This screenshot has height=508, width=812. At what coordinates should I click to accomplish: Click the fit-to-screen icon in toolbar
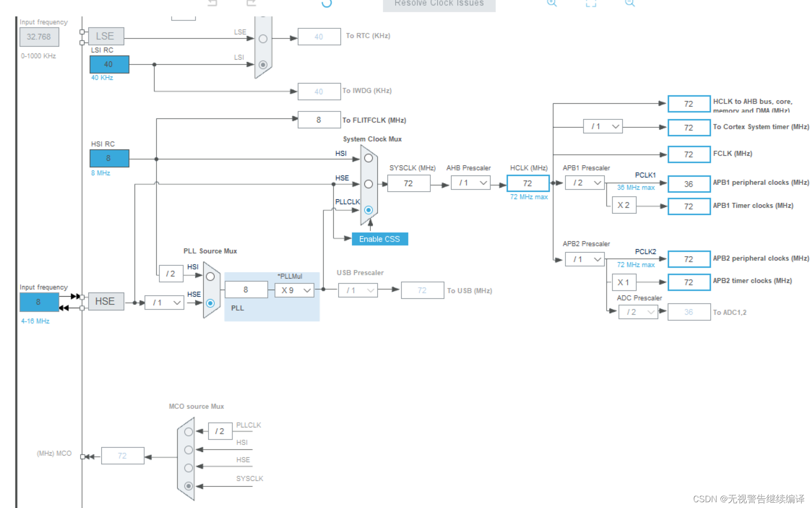(591, 3)
